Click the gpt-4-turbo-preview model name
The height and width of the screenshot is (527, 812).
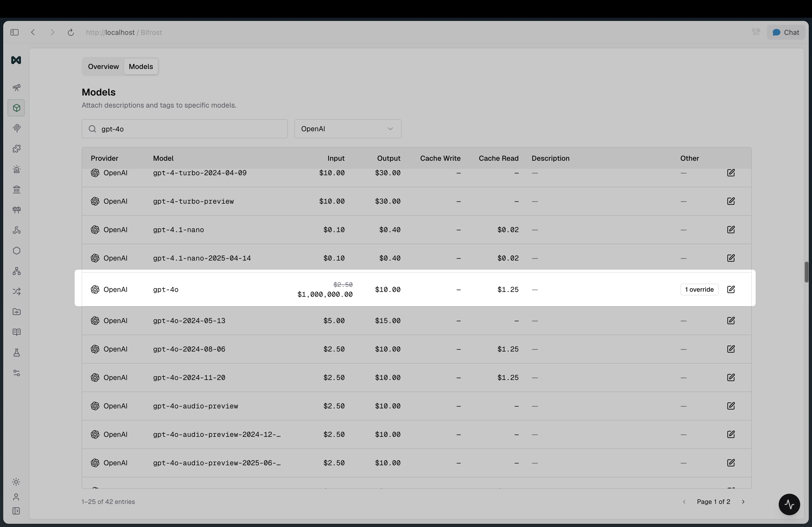point(193,201)
